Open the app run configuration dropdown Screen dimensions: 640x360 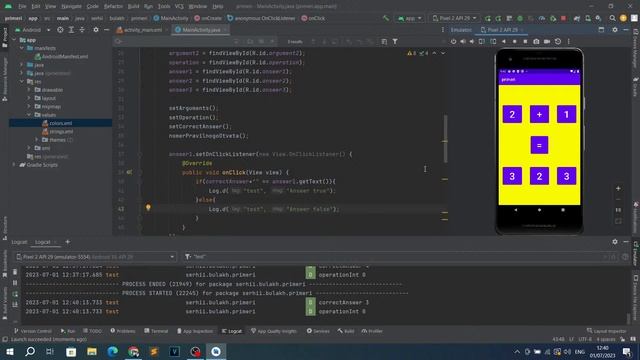click(409, 18)
